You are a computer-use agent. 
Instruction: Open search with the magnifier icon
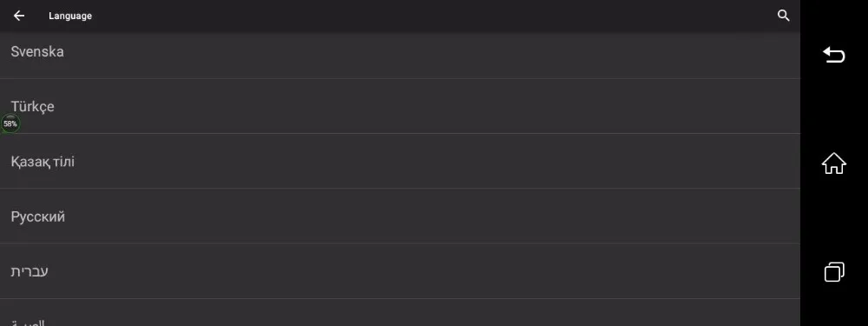coord(783,16)
